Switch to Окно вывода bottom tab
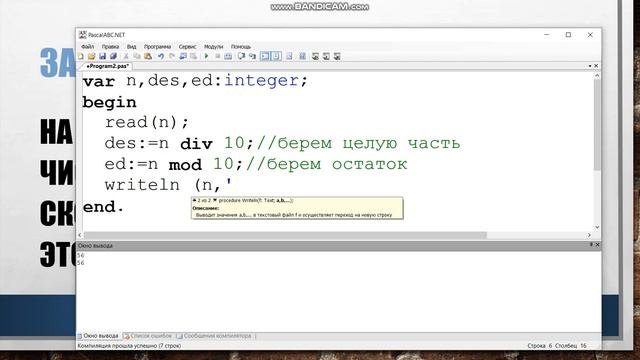640x360 pixels. pyautogui.click(x=98, y=336)
